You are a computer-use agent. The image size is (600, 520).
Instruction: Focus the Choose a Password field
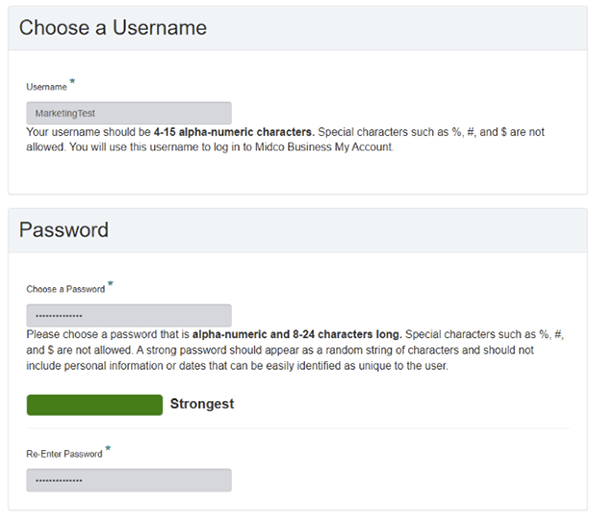pyautogui.click(x=129, y=315)
